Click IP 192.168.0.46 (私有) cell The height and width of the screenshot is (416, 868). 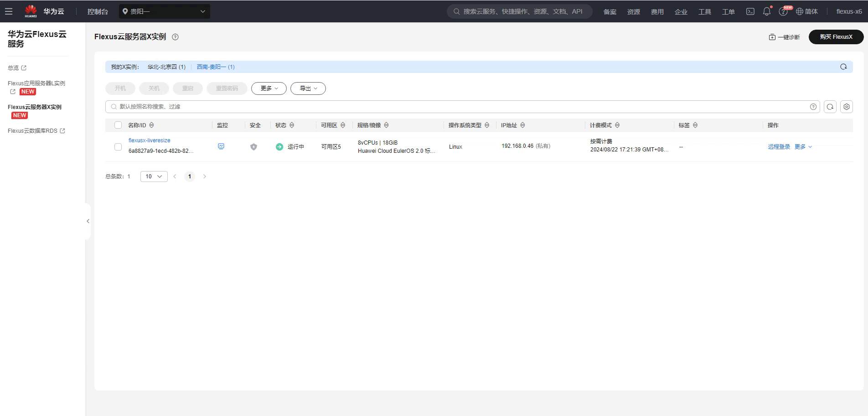tap(526, 146)
